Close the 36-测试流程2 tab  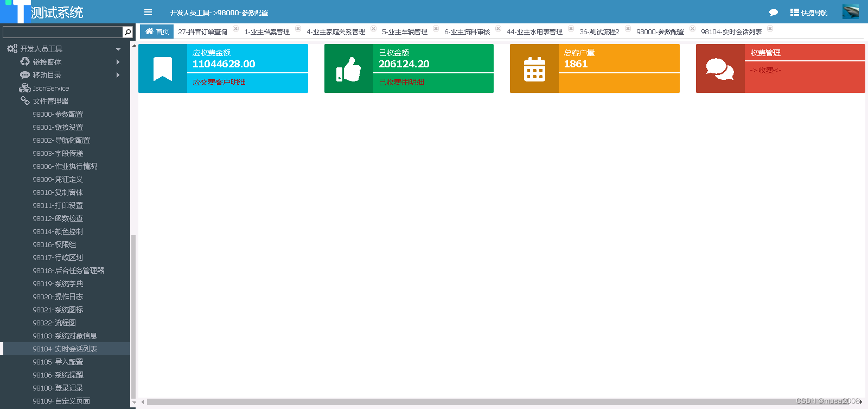628,29
